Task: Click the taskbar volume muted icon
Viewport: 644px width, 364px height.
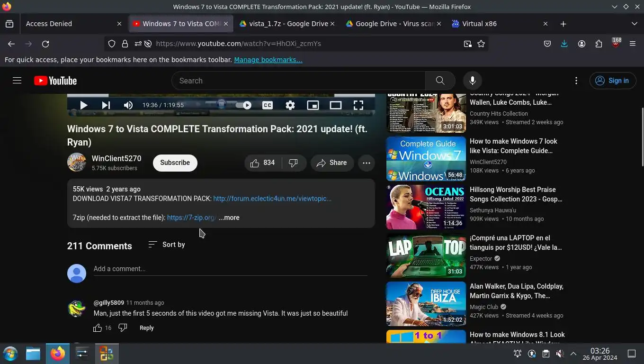Action: pyautogui.click(x=559, y=354)
